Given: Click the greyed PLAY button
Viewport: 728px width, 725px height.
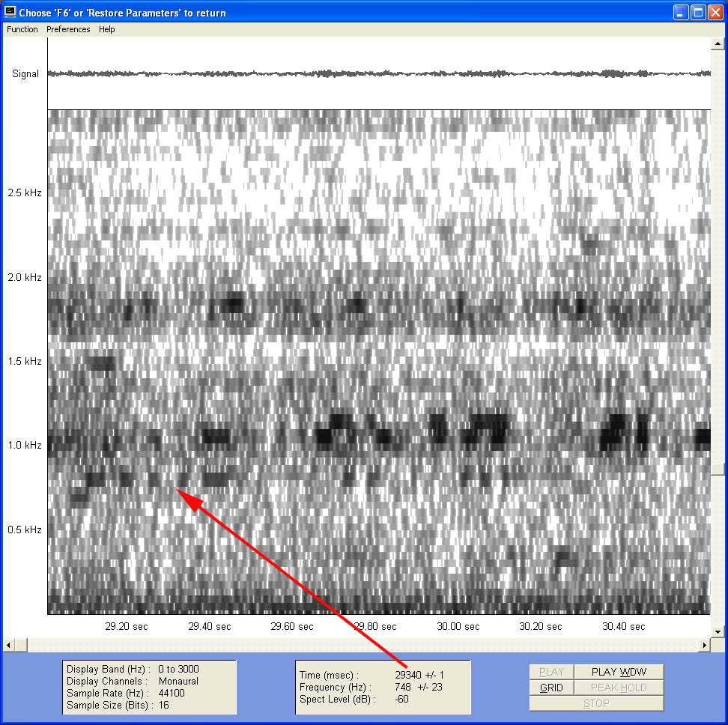Looking at the screenshot, I should pos(551,672).
